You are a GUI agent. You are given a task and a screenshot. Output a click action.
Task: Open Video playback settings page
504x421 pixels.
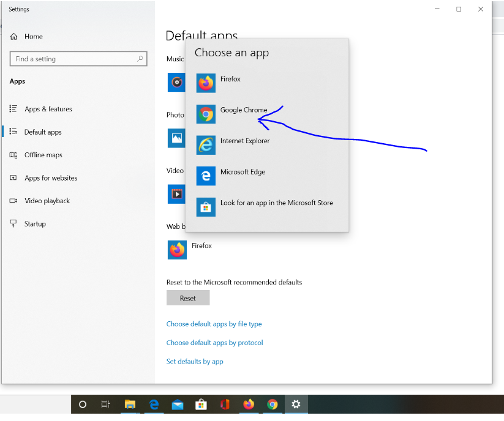pos(47,201)
